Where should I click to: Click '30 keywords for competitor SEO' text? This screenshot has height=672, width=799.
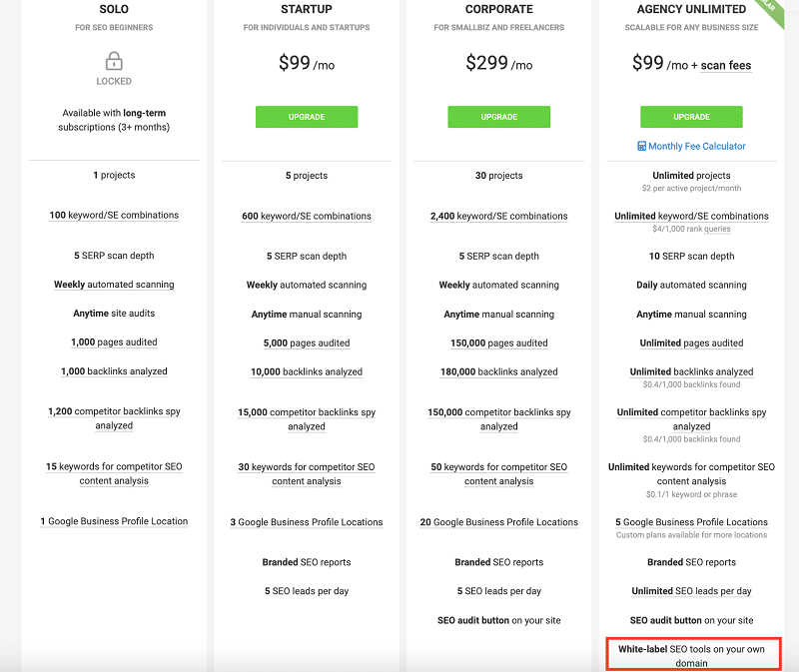[x=307, y=466]
